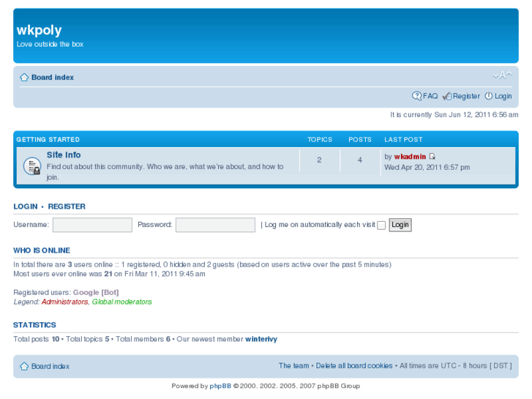Click the REGISTER heading link
532x399 pixels.
pos(67,206)
